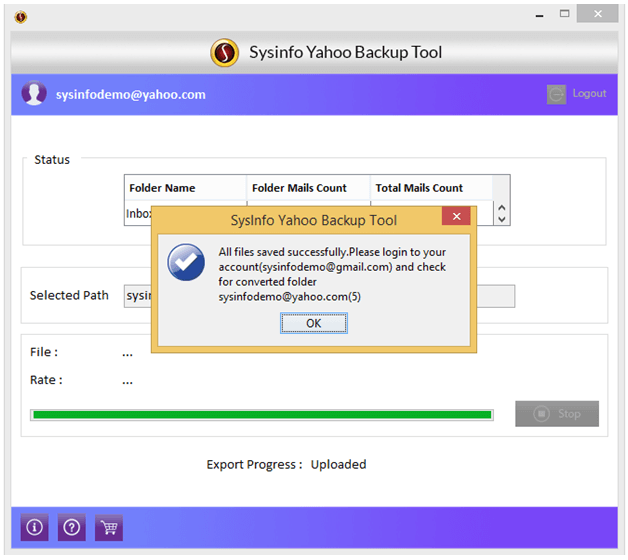Click scroll up arrow in status table
Viewport: 628px width, 560px height.
tap(502, 208)
